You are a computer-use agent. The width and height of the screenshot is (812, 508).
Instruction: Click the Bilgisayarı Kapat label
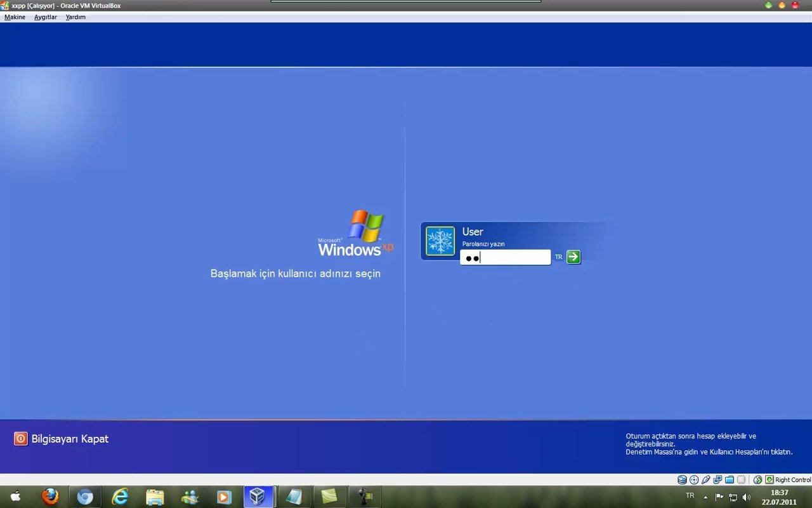tap(70, 439)
